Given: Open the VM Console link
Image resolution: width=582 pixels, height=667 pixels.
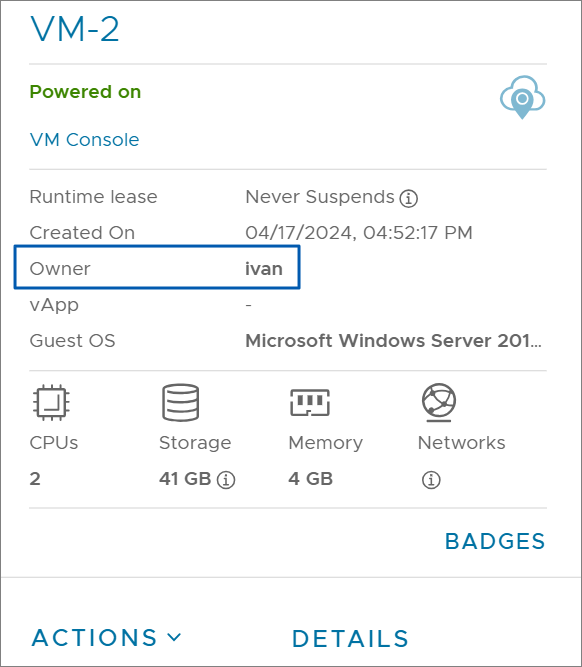Looking at the screenshot, I should coord(84,140).
